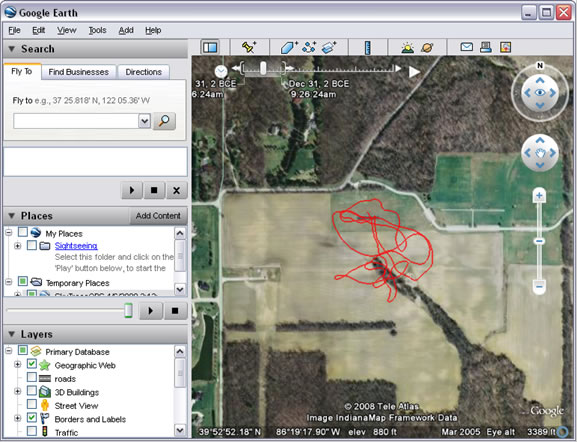Open the Fly To dropdown history
The image size is (577, 442).
click(x=144, y=121)
